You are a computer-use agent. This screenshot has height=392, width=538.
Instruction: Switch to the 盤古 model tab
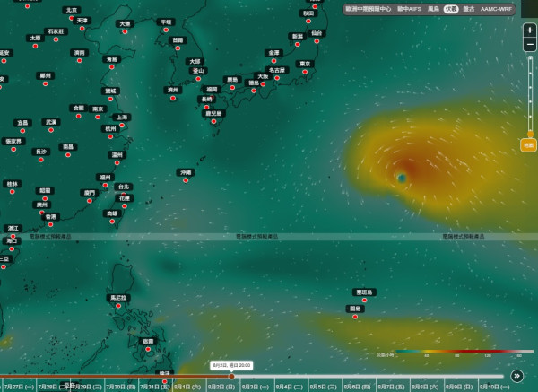pyautogui.click(x=469, y=9)
